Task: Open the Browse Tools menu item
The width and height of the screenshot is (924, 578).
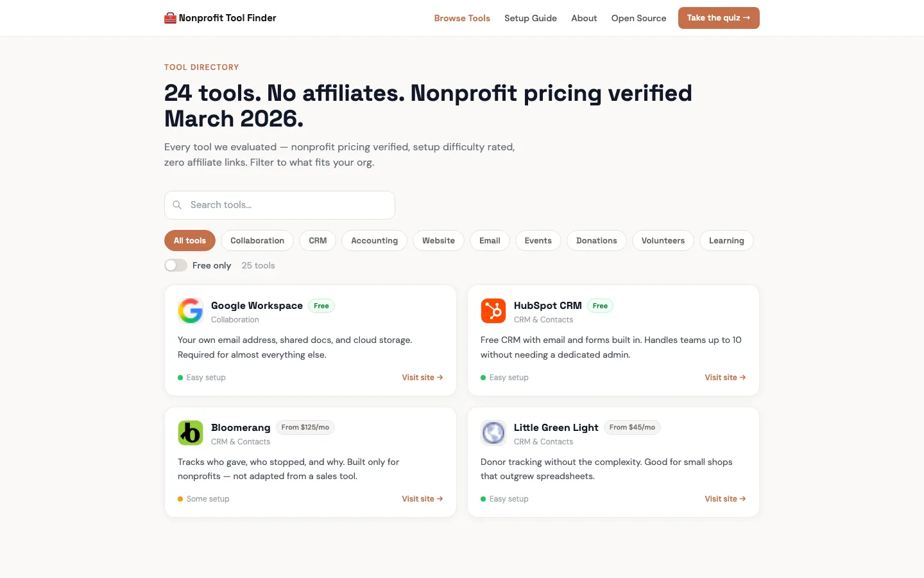Action: [462, 18]
